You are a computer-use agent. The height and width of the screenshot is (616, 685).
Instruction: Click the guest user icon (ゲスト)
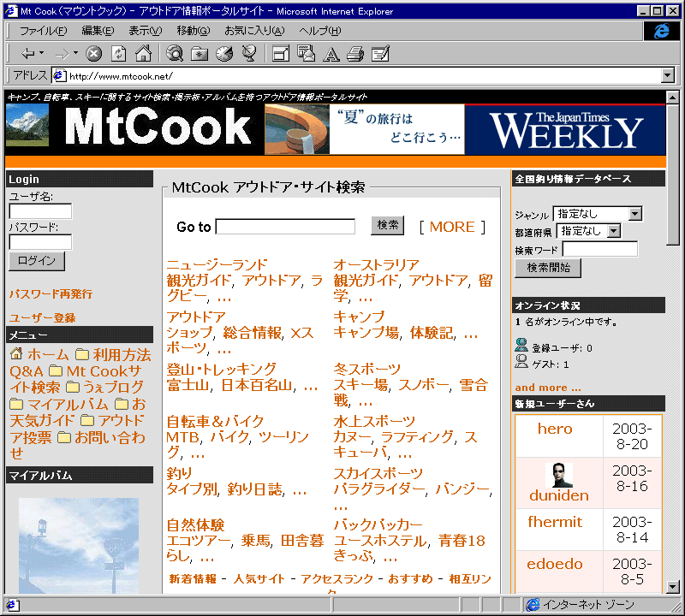coord(521,362)
